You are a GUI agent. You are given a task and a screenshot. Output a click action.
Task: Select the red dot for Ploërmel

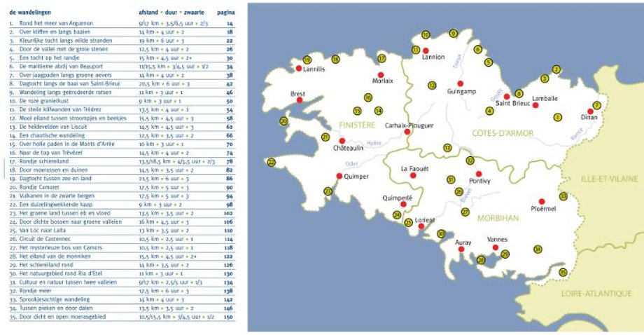tap(541, 200)
